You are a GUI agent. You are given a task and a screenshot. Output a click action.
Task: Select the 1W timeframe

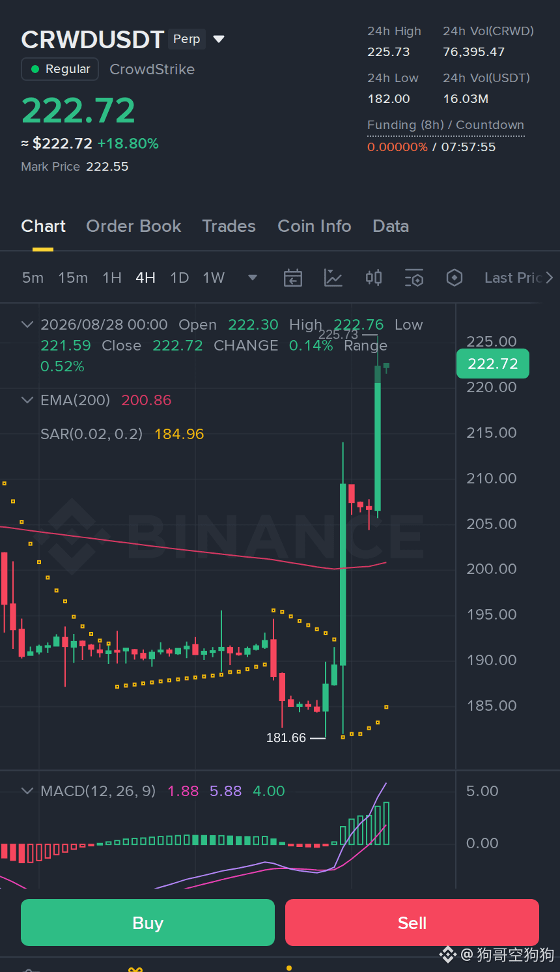point(214,278)
